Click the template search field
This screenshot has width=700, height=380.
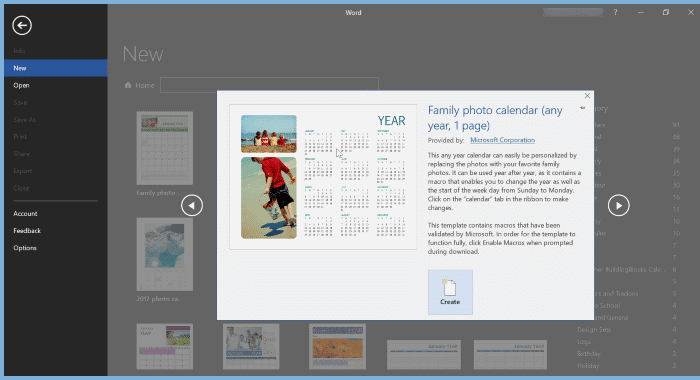[x=269, y=85]
